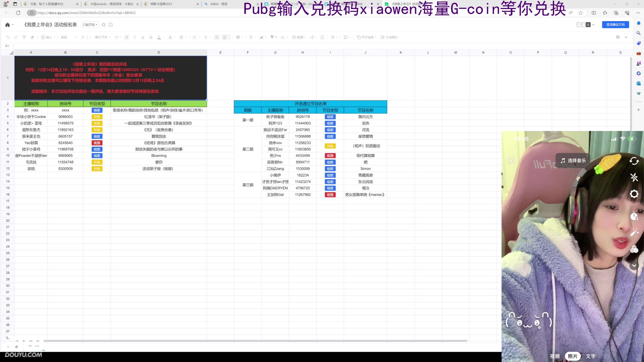Refresh the browser page
This screenshot has height=362, width=644.
tap(18, 13)
